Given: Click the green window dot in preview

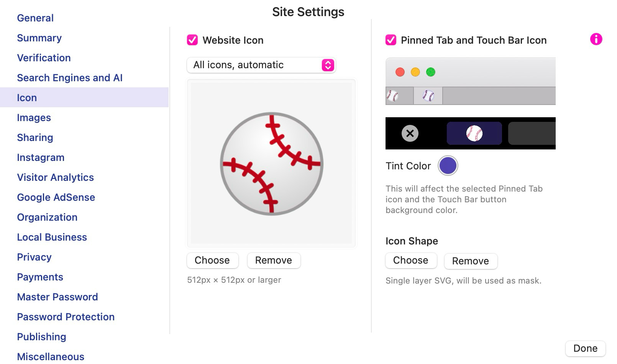Looking at the screenshot, I should click(431, 72).
